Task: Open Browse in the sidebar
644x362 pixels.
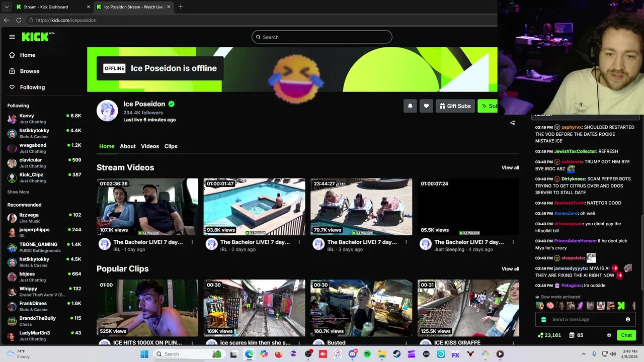Action: [30, 71]
